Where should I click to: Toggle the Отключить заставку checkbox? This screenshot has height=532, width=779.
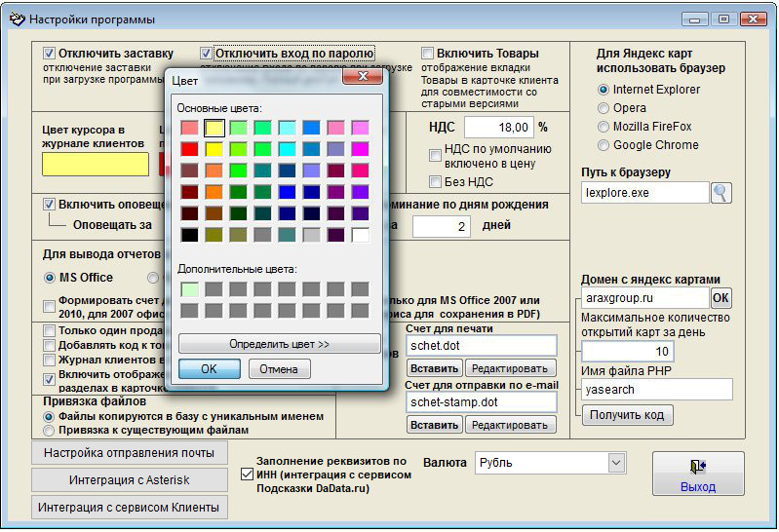tap(50, 54)
